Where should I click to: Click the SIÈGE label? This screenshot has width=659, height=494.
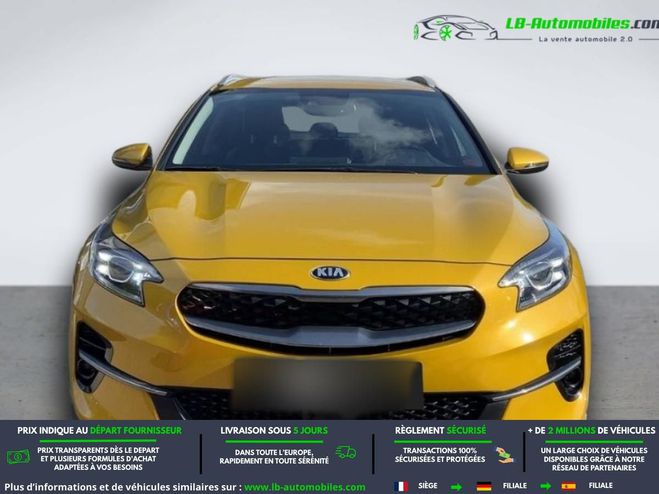[428, 486]
